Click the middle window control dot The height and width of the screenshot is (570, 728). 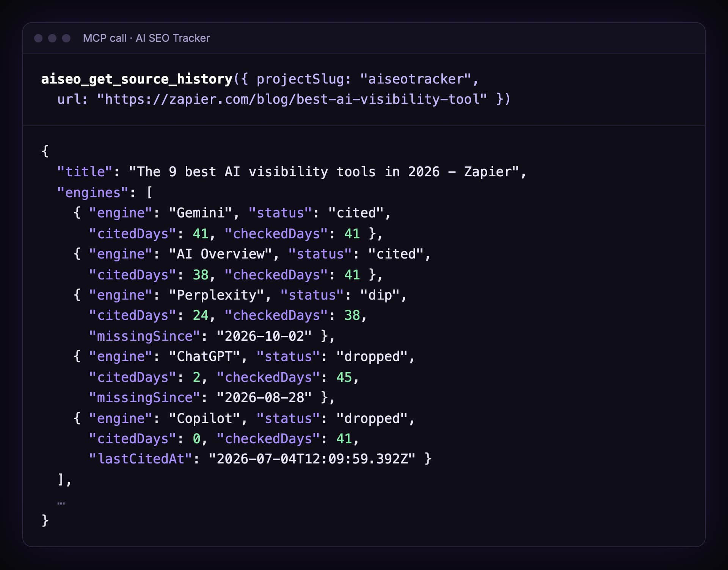[52, 38]
